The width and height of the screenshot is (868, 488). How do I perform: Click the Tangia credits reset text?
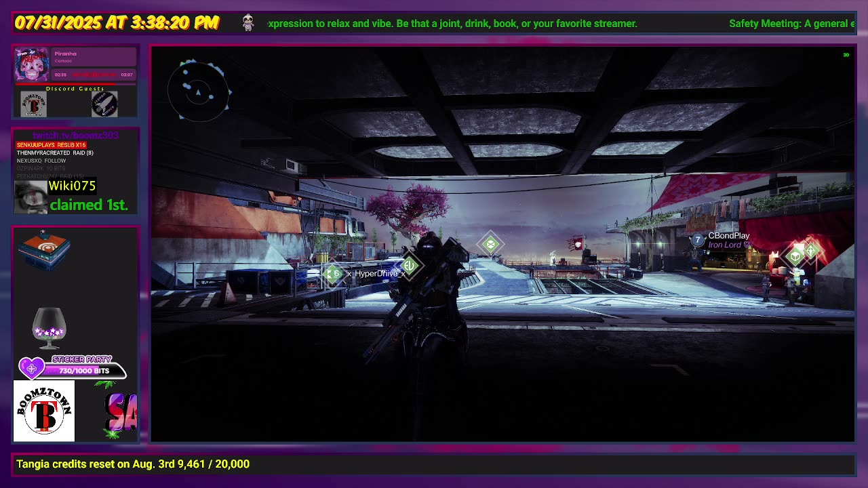tap(133, 464)
